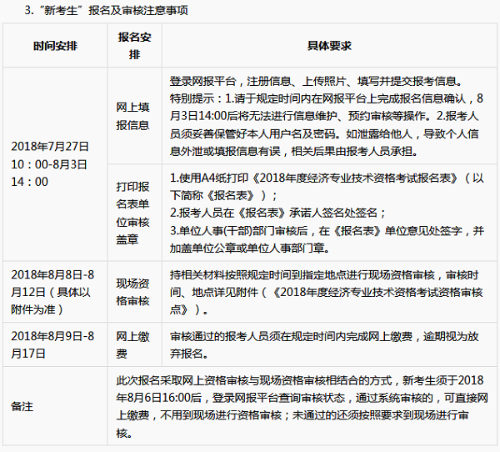Click the 网上缴费 cell
The height and width of the screenshot is (452, 500).
click(133, 345)
